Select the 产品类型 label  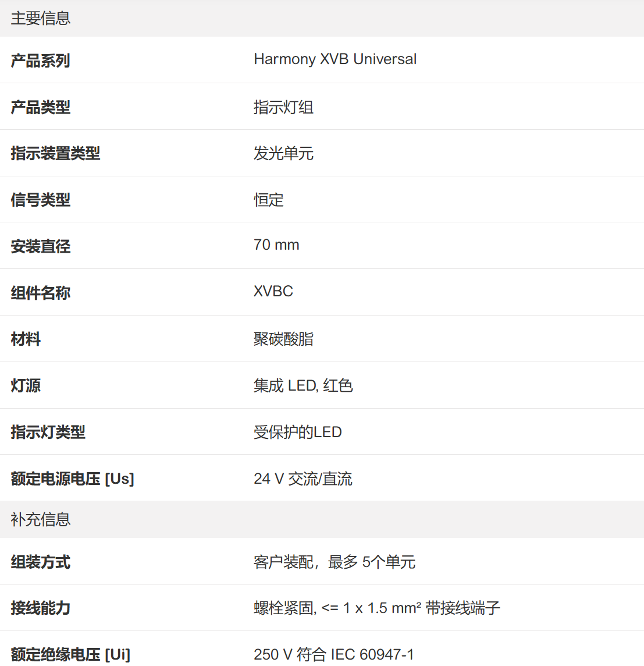point(40,107)
